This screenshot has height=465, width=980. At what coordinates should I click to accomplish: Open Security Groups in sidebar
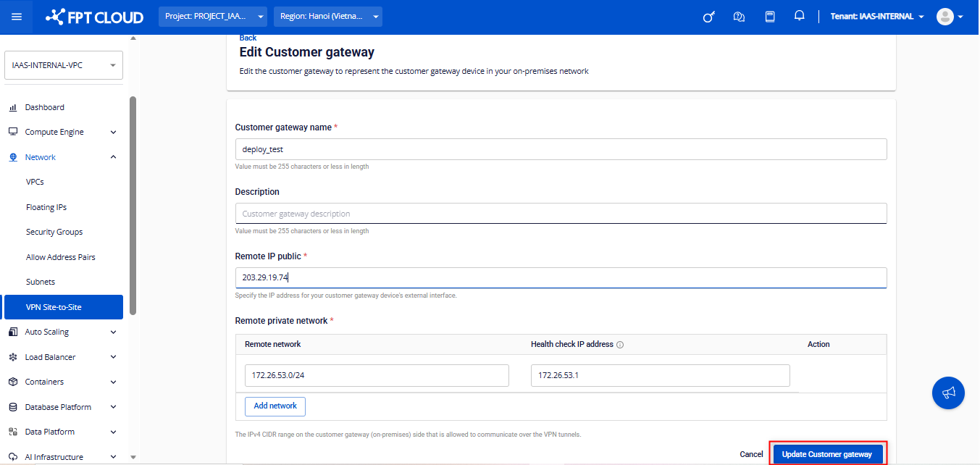point(54,232)
